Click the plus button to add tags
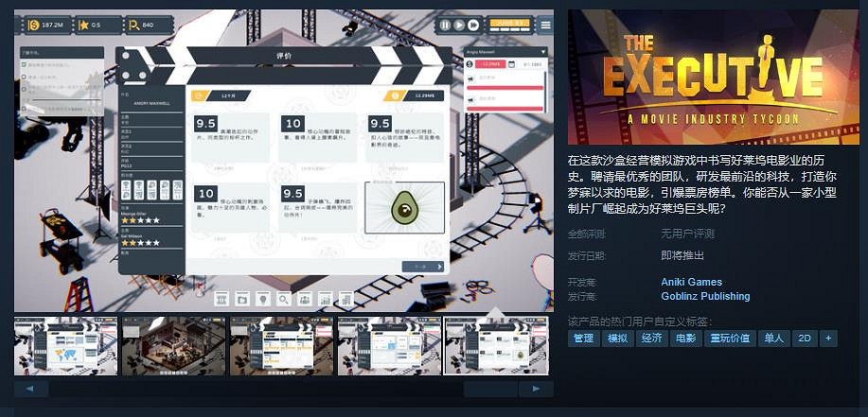868x417 pixels. tap(828, 339)
